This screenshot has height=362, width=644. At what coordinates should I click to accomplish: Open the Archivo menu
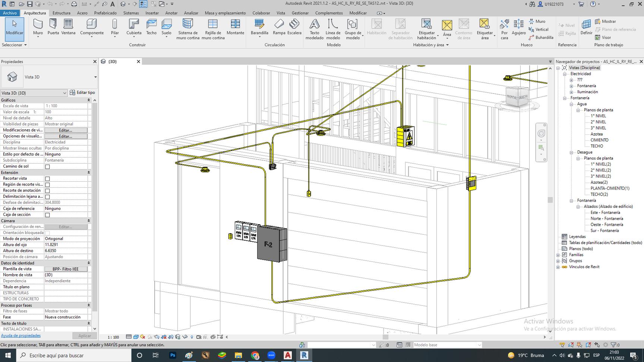(10, 13)
